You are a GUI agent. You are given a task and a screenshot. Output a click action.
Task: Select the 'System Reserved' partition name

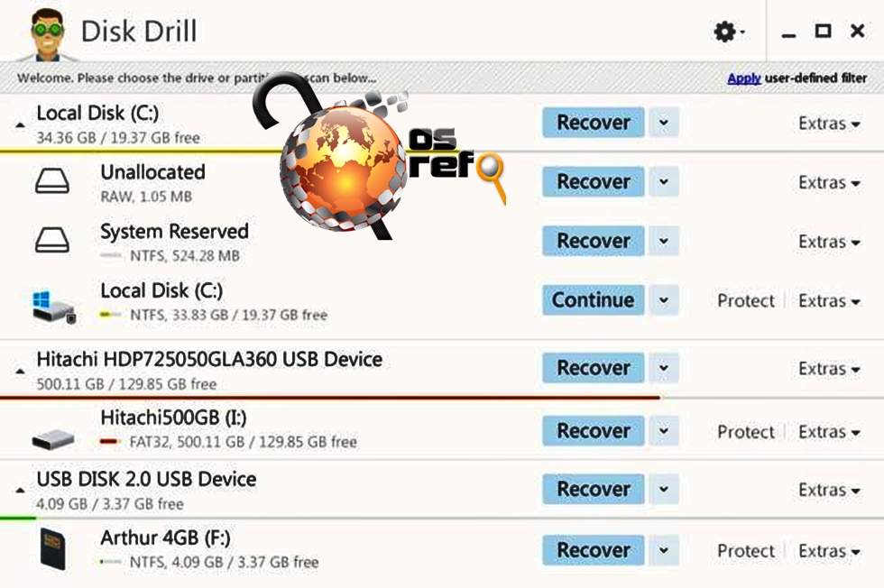click(x=174, y=231)
